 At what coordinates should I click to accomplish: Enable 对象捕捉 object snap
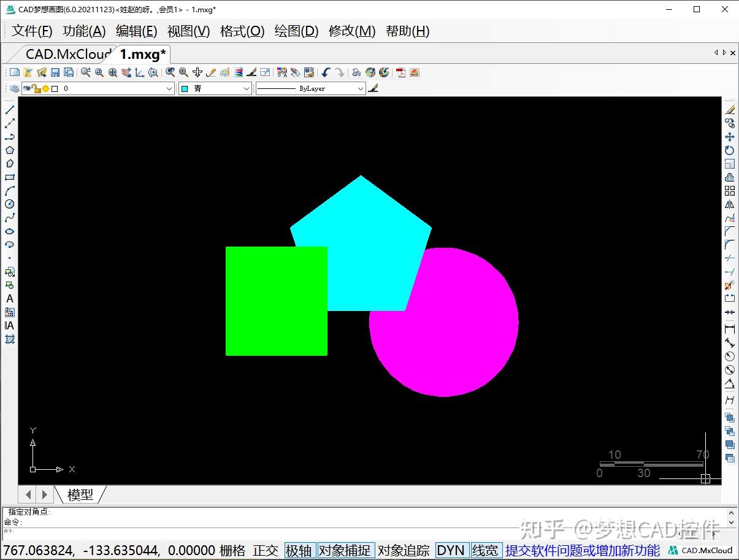(x=345, y=550)
